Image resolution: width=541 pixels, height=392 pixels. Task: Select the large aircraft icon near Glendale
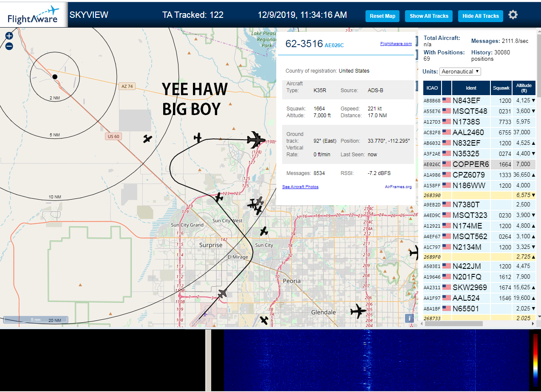coord(358,311)
